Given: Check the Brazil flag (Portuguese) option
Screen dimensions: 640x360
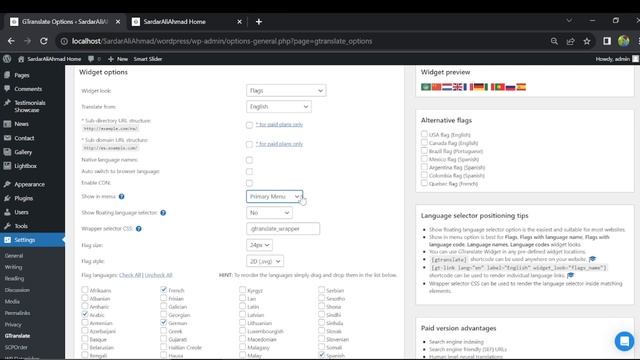Looking at the screenshot, I should [424, 151].
